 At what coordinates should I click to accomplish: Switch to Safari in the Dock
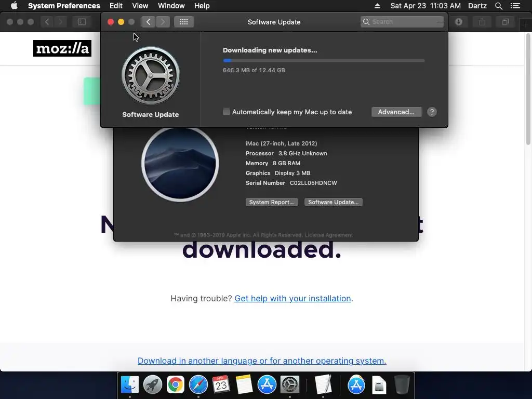click(x=198, y=384)
